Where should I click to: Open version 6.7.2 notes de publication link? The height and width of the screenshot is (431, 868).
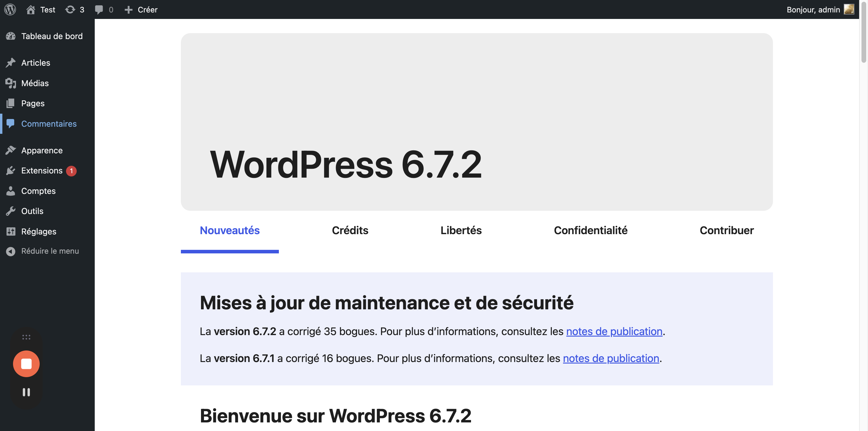pos(614,332)
